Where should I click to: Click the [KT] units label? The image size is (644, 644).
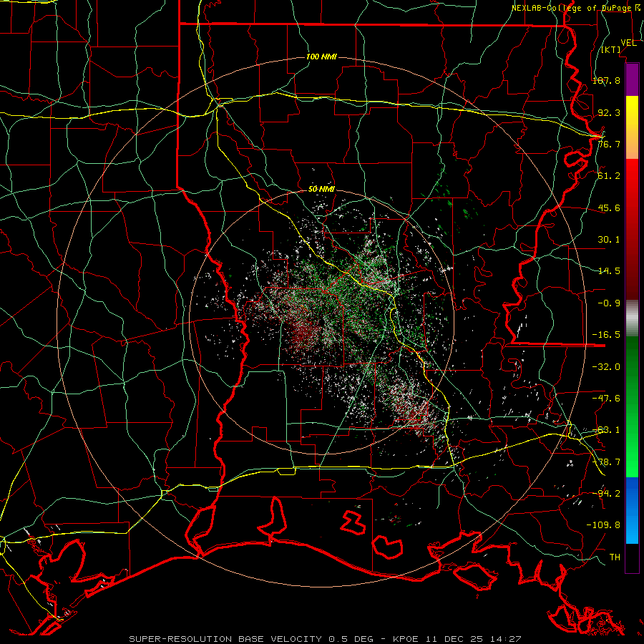click(x=611, y=49)
